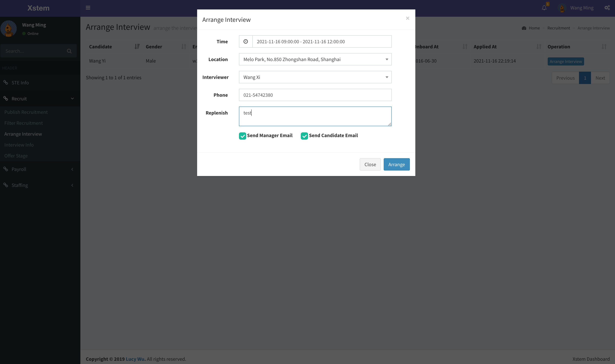The image size is (615, 364).
Task: Open the Location dropdown
Action: click(315, 59)
